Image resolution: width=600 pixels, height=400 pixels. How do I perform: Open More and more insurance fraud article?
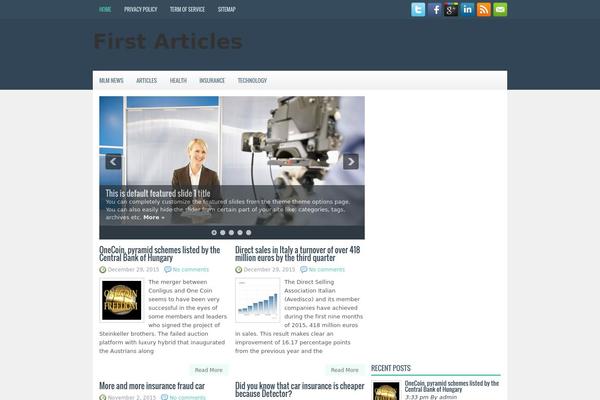click(152, 386)
